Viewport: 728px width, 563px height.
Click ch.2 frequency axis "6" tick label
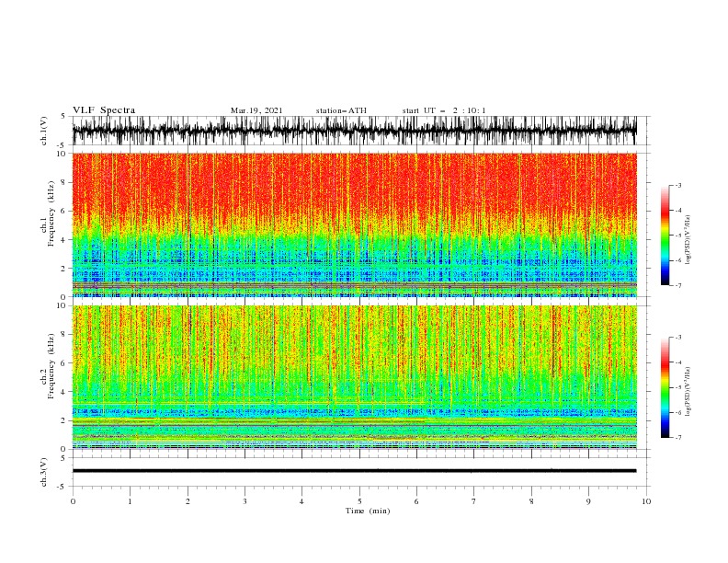(x=64, y=362)
